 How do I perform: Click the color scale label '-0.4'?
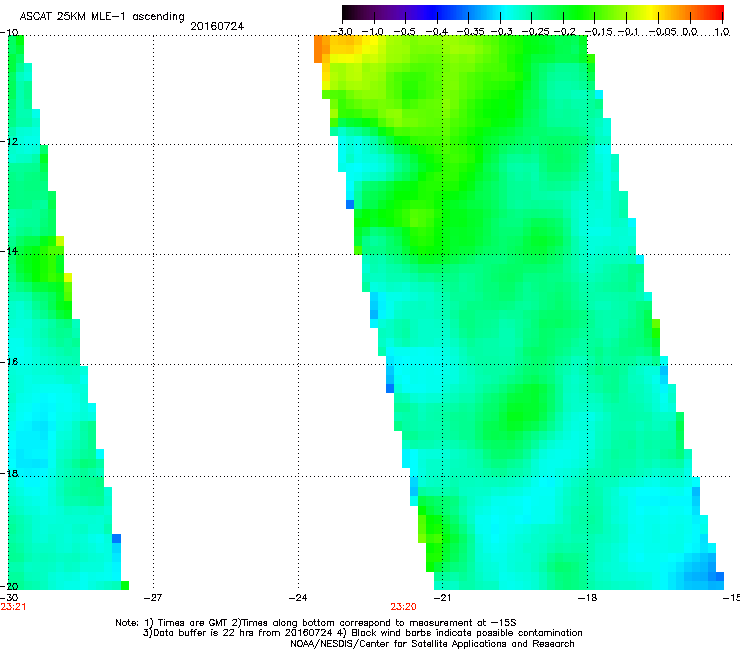pos(437,32)
